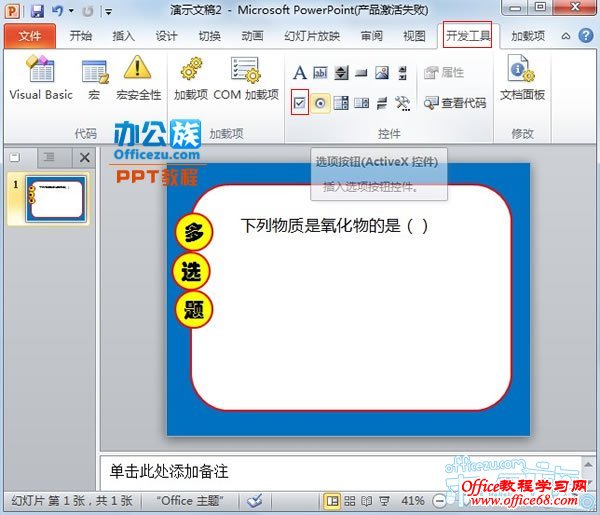Open the 文件 File tab
The height and width of the screenshot is (515, 600).
(x=30, y=36)
